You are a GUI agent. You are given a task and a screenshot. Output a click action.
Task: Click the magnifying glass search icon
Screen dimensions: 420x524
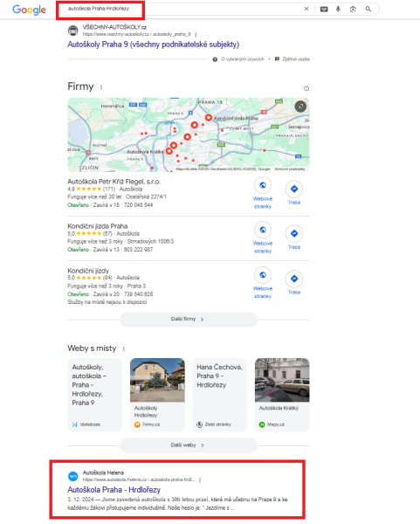(x=368, y=9)
